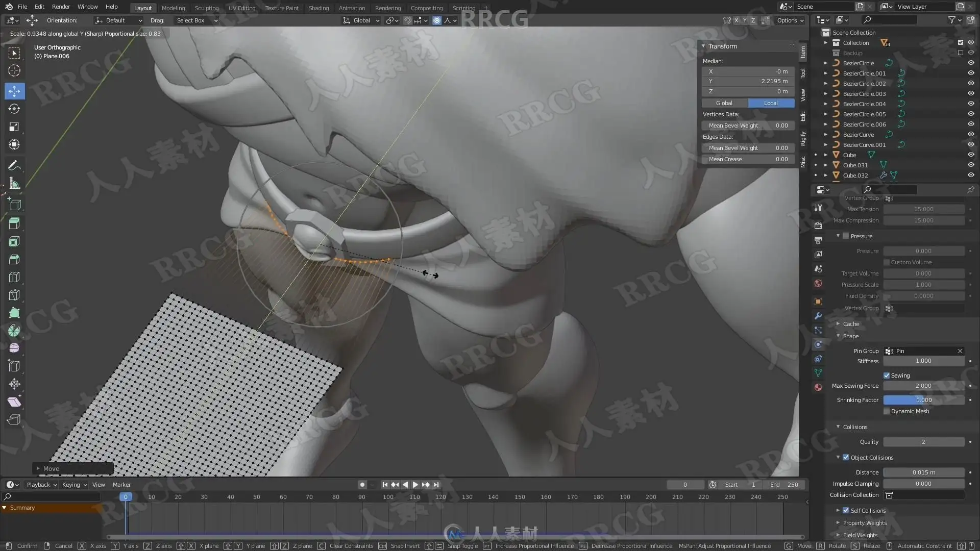The height and width of the screenshot is (551, 980).
Task: Expand the Cache panel
Action: [850, 324]
